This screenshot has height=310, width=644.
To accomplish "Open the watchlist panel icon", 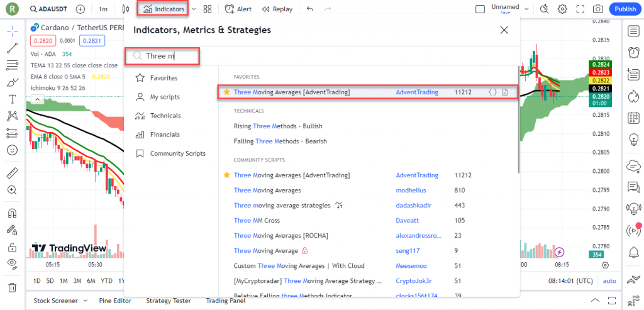I will click(x=633, y=31).
